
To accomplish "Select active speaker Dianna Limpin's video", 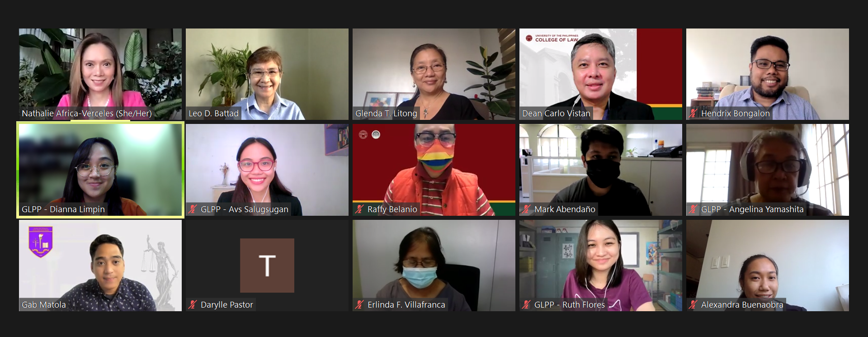I will 100,170.
